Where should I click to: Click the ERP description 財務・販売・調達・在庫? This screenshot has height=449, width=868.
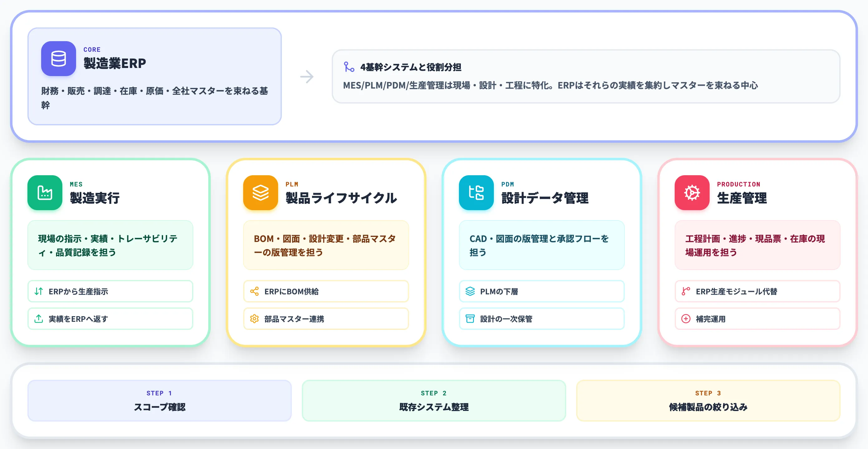pos(155,98)
